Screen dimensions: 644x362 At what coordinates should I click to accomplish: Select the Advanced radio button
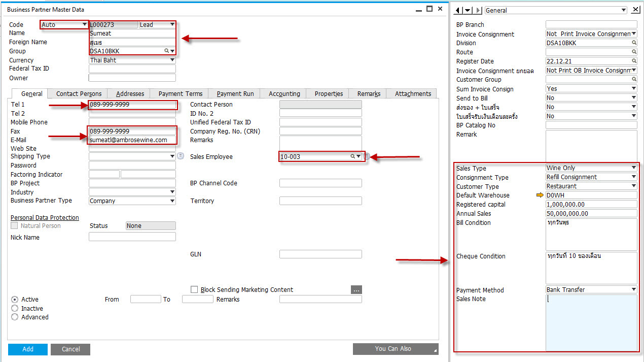[x=15, y=317]
